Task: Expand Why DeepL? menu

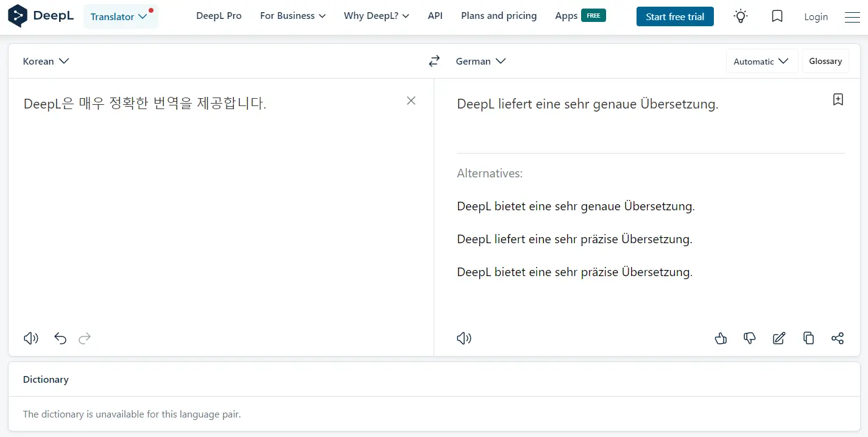Action: pos(376,16)
